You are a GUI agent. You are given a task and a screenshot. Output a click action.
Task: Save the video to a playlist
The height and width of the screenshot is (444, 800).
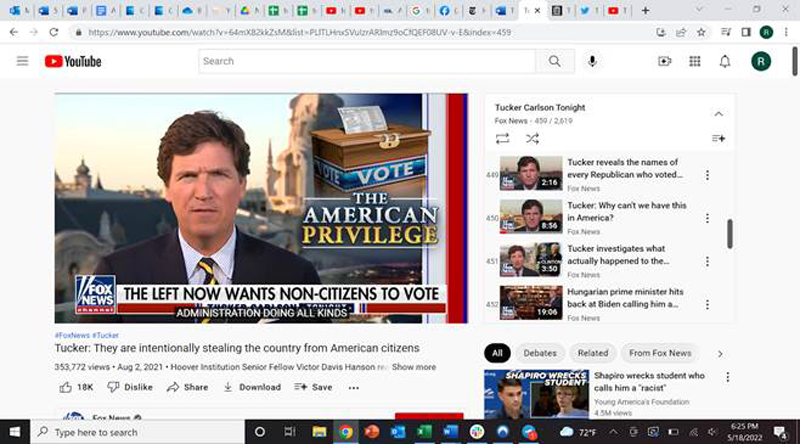click(x=313, y=387)
